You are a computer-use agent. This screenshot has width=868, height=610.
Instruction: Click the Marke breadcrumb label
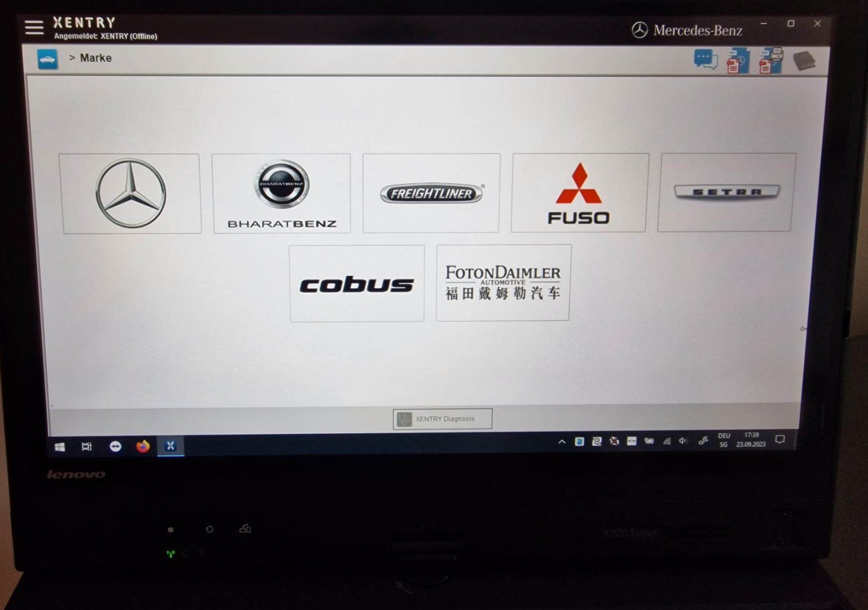click(x=96, y=57)
